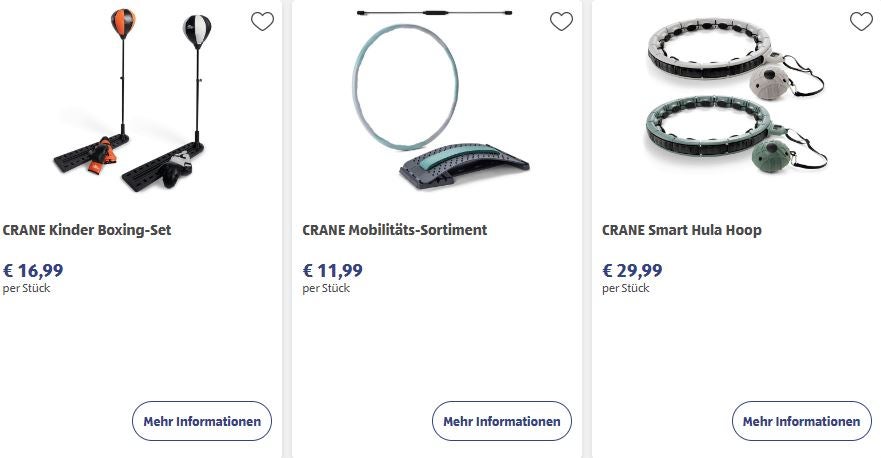Select the € 11,99 price text

click(333, 270)
